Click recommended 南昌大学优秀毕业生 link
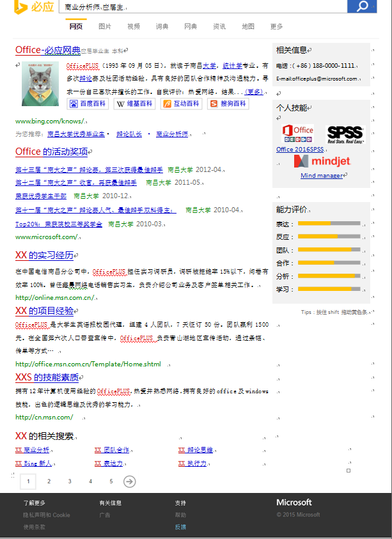This screenshot has height=539, width=392. click(x=76, y=134)
